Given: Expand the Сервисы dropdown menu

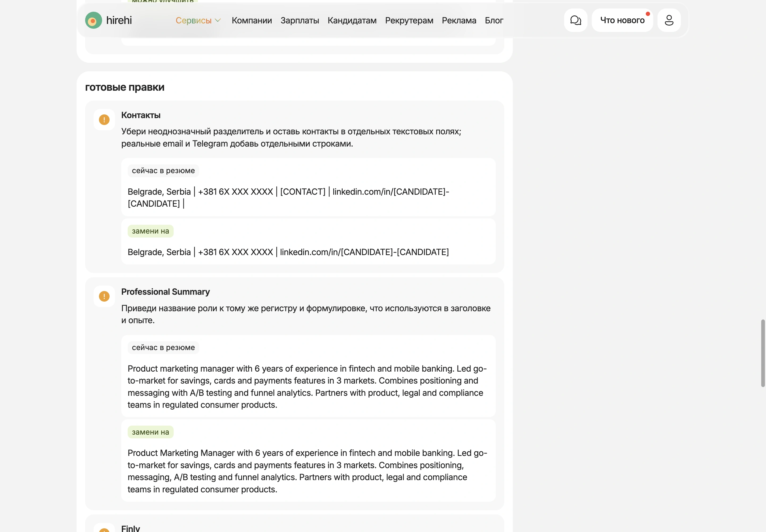Looking at the screenshot, I should (198, 20).
